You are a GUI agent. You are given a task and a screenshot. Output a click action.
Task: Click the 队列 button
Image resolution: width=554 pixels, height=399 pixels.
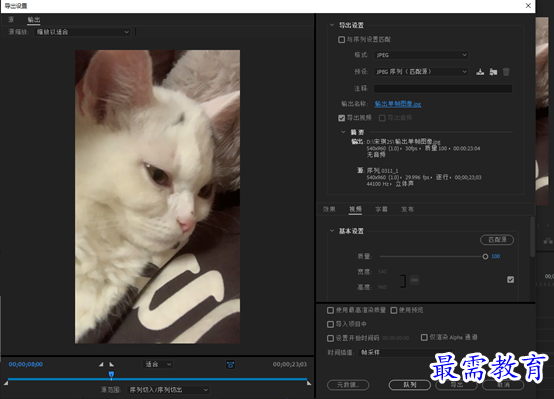tap(410, 385)
